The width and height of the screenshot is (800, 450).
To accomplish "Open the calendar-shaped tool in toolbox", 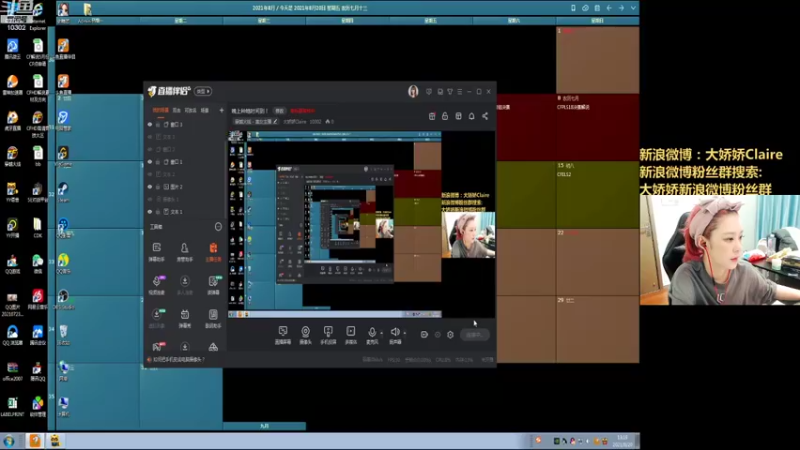I will (x=185, y=318).
